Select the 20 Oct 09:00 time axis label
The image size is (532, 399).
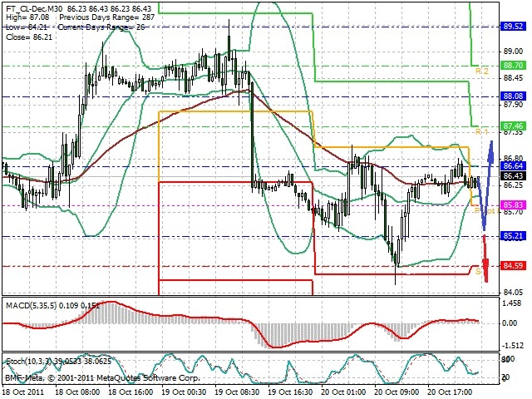pyautogui.click(x=397, y=392)
